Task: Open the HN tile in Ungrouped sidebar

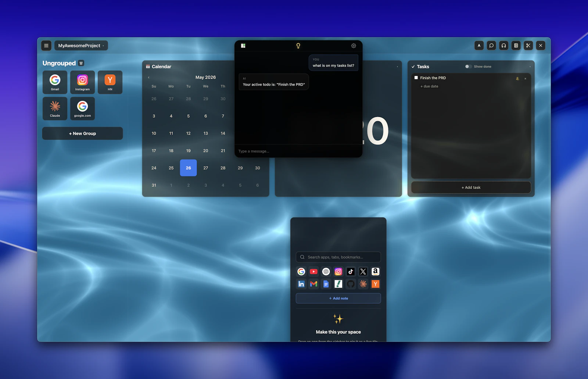Action: tap(110, 82)
